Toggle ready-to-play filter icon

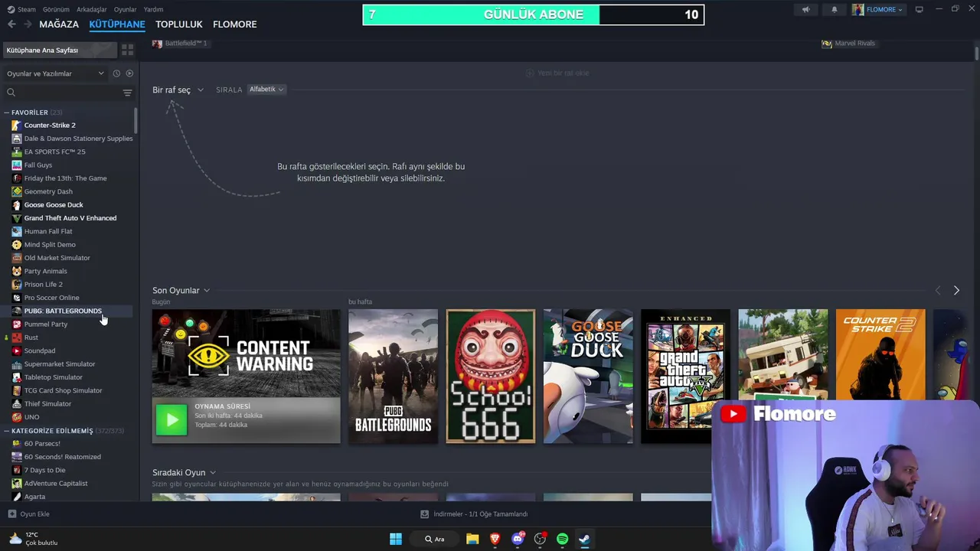tap(129, 73)
